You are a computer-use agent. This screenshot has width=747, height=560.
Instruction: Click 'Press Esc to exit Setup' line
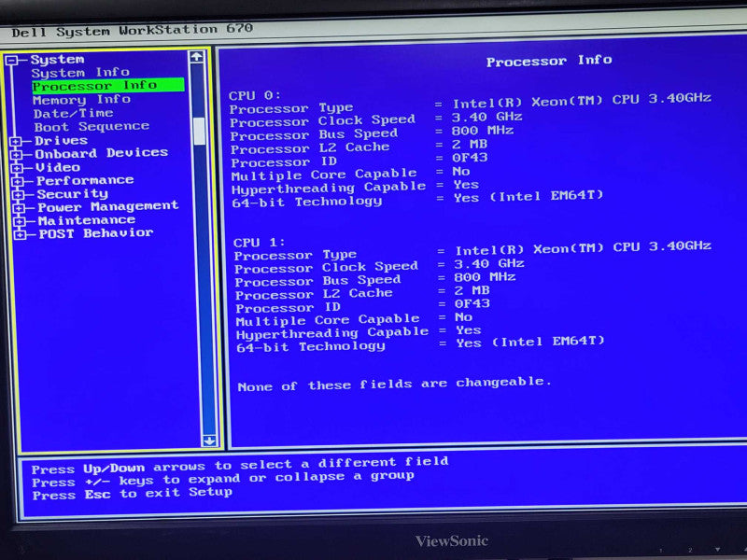point(133,494)
